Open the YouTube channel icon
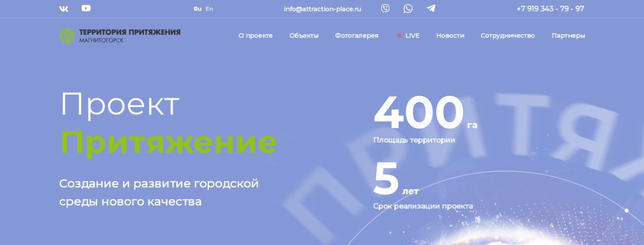The height and width of the screenshot is (245, 644). coord(86,8)
